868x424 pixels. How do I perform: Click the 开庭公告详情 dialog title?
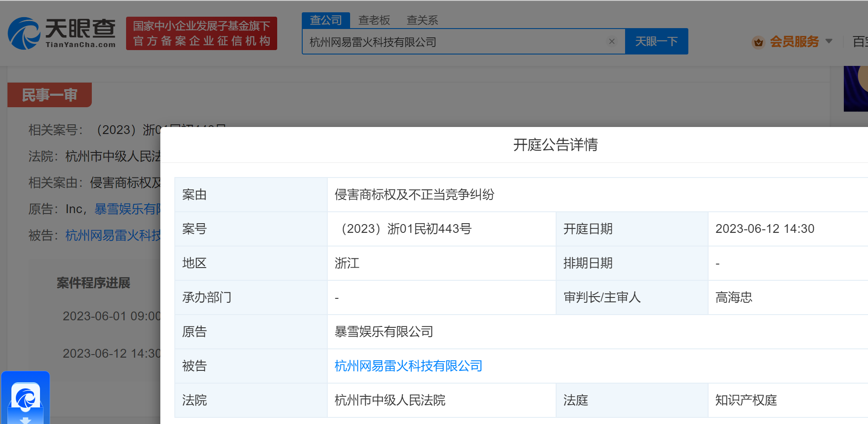(555, 145)
